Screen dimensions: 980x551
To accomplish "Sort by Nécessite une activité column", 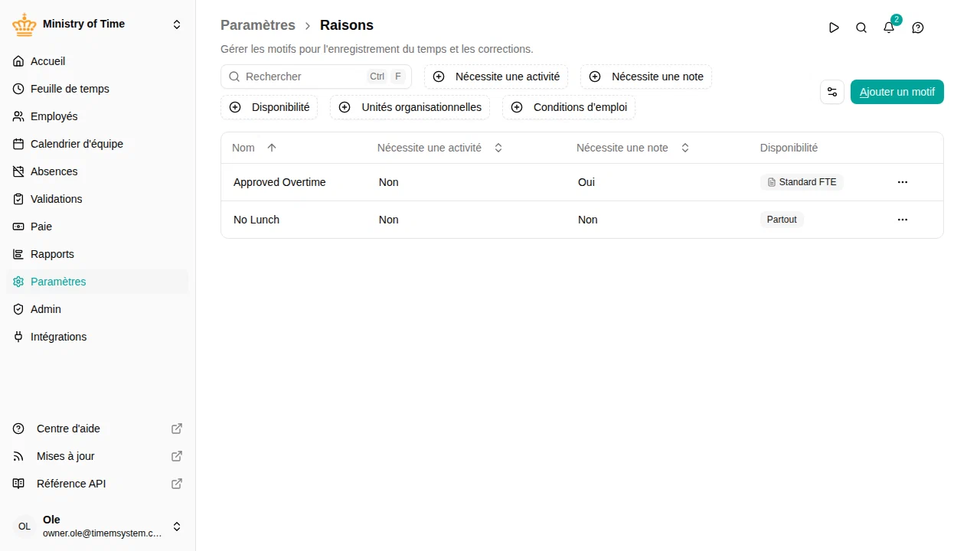I will pyautogui.click(x=440, y=148).
